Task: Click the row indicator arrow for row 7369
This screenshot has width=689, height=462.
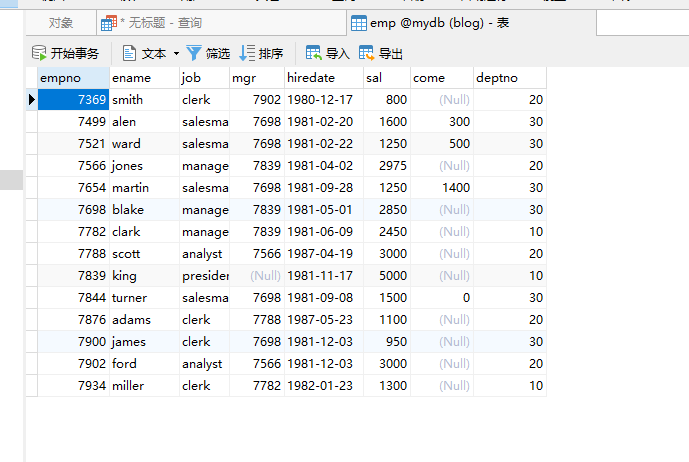Action: [31, 100]
